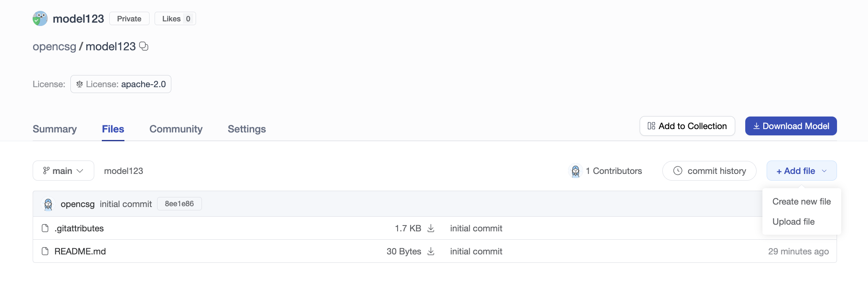Click the .gitattributes file icon
The image size is (868, 285).
[x=45, y=228]
